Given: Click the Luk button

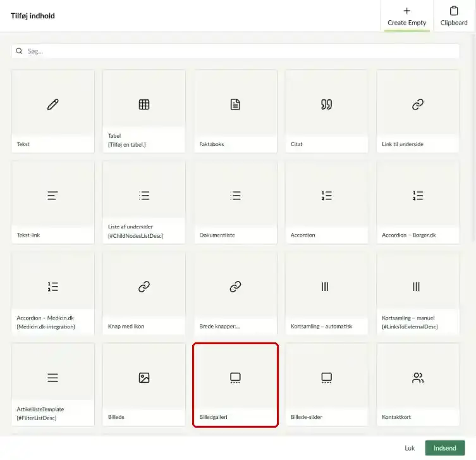Looking at the screenshot, I should (x=410, y=448).
